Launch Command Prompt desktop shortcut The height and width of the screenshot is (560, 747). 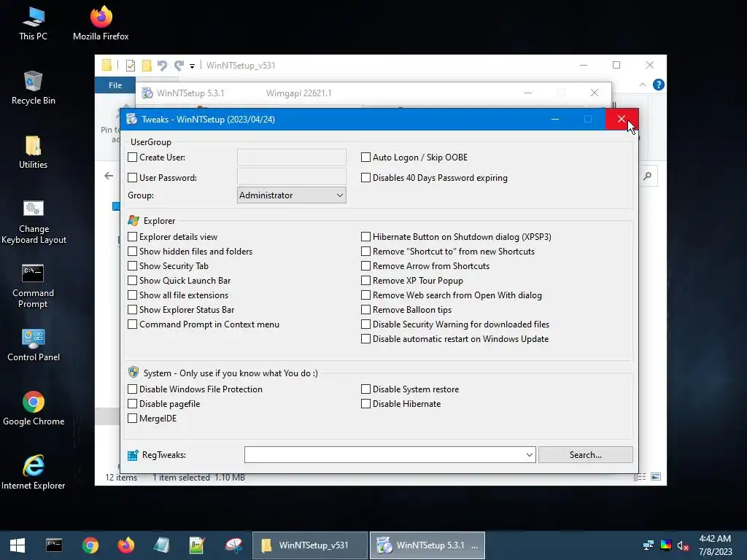(x=33, y=286)
